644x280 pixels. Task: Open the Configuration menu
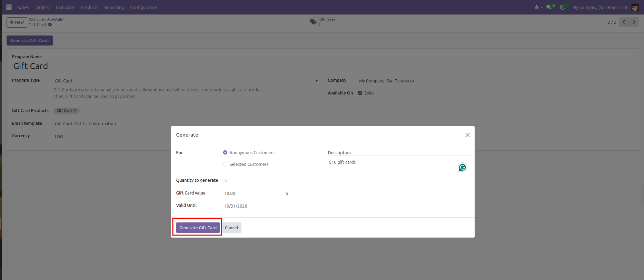[143, 7]
